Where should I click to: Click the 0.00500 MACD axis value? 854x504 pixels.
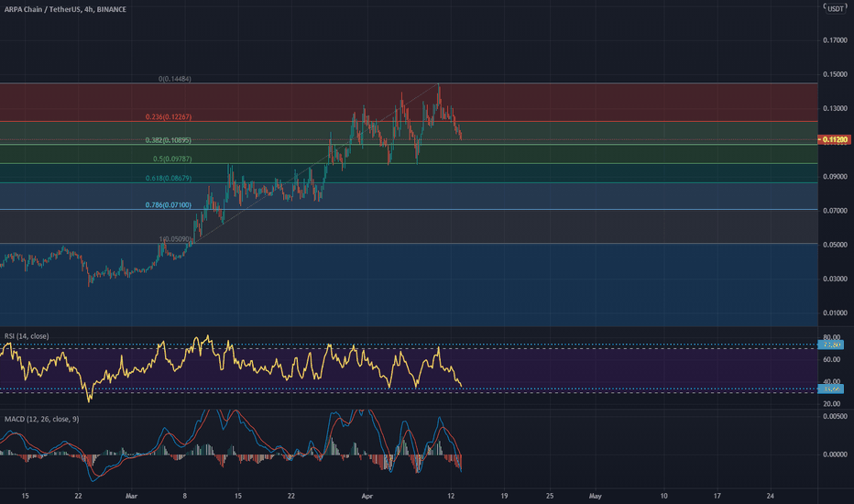[x=835, y=416]
